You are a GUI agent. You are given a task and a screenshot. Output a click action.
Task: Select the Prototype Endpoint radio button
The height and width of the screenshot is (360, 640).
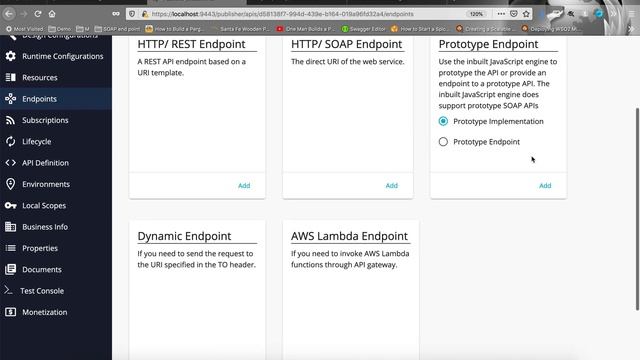[443, 142]
